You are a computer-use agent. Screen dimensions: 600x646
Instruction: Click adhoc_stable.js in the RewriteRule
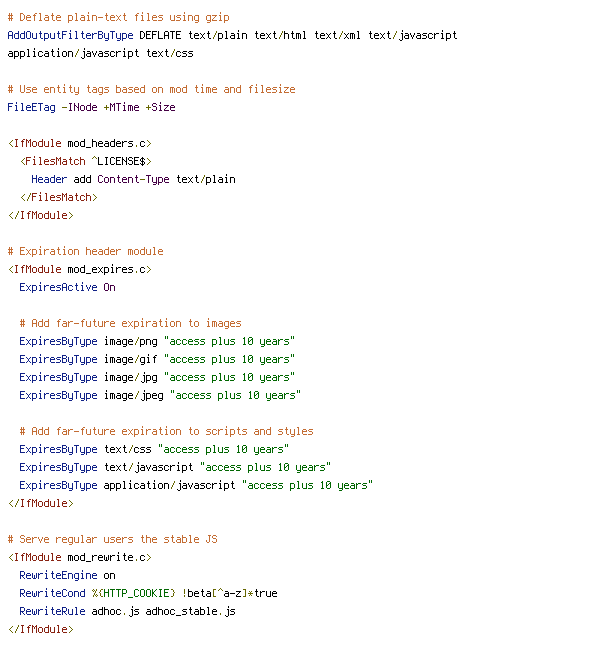[190, 611]
